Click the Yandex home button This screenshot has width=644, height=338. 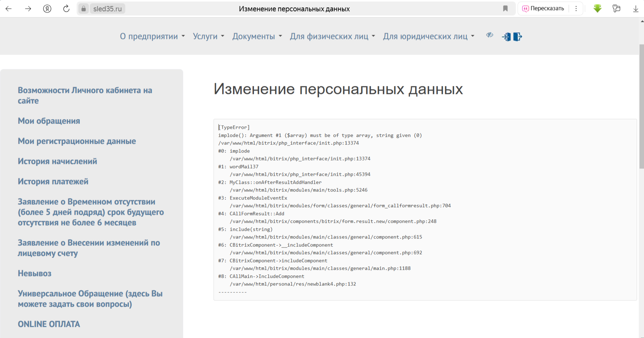point(47,9)
